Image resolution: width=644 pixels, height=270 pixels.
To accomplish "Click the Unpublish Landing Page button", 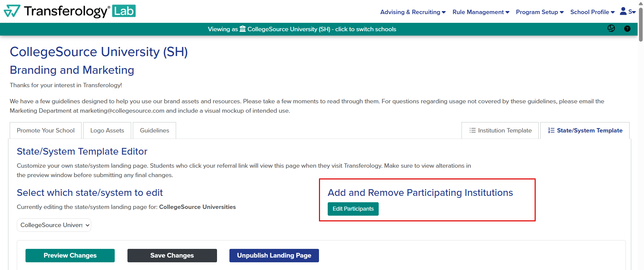I will coord(274,256).
